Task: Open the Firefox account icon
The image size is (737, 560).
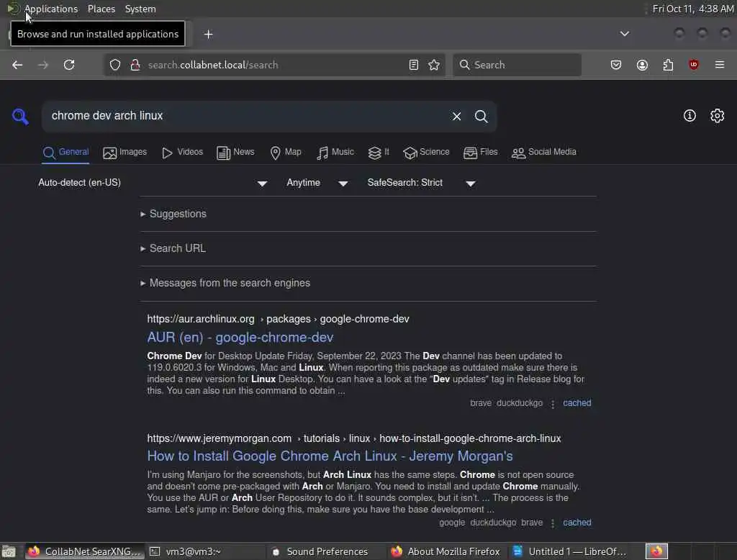Action: [x=642, y=65]
